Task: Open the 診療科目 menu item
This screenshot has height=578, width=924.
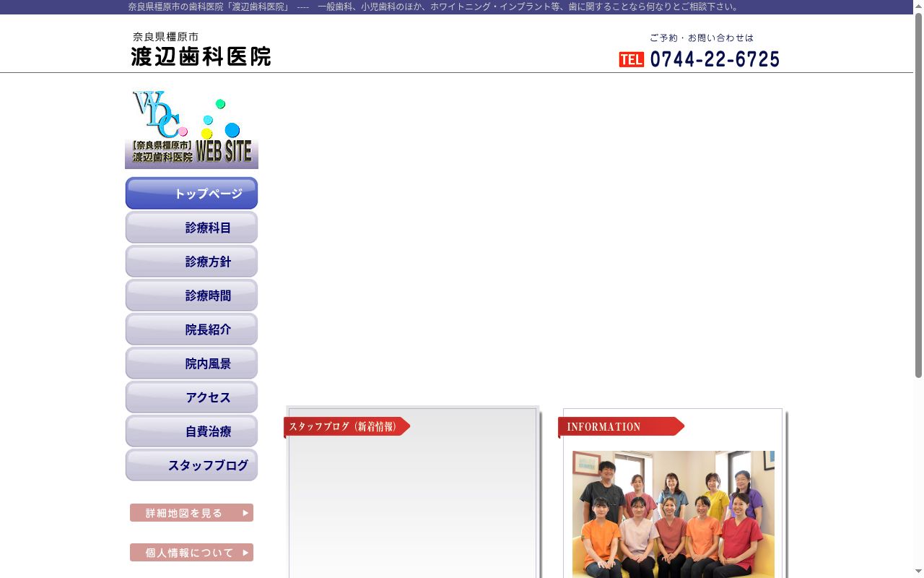Action: (191, 228)
